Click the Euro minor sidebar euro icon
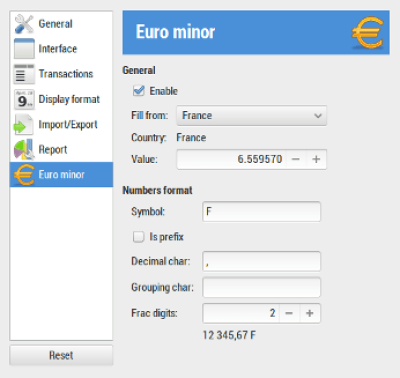 [24, 174]
